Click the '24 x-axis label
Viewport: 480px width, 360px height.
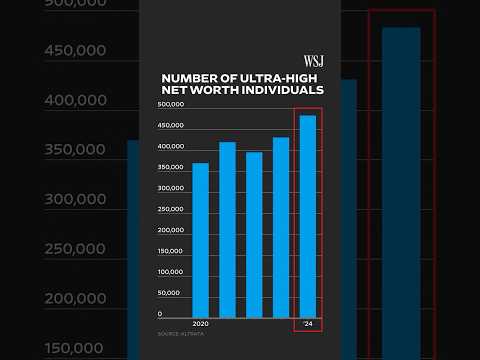308,324
